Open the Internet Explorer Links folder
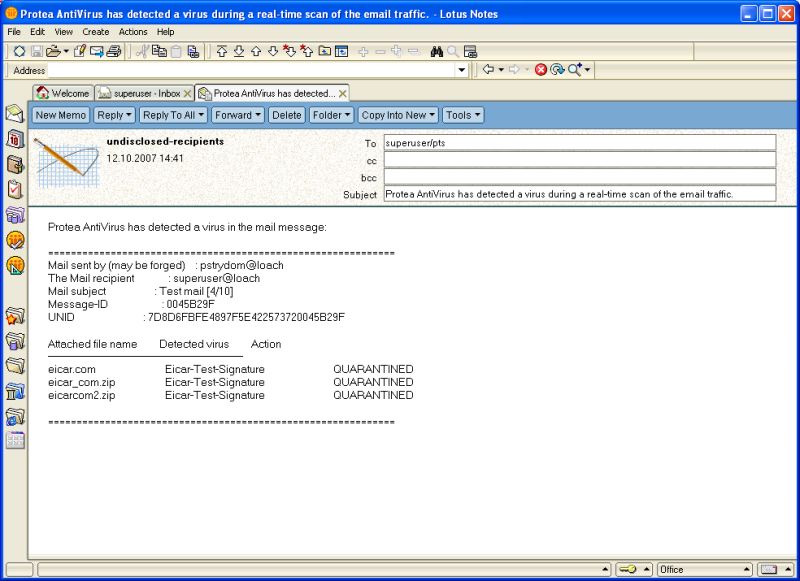 [x=15, y=417]
